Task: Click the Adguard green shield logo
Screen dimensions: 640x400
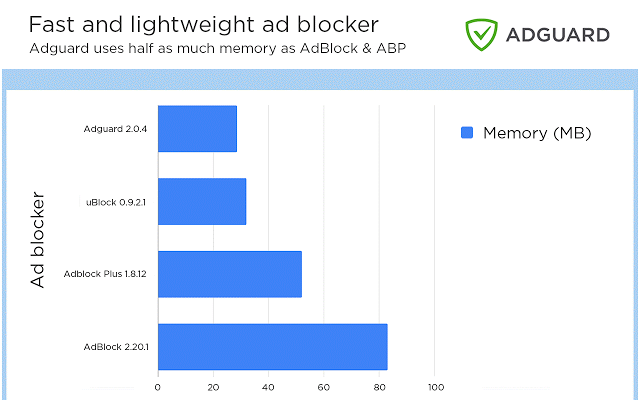Action: click(x=482, y=34)
